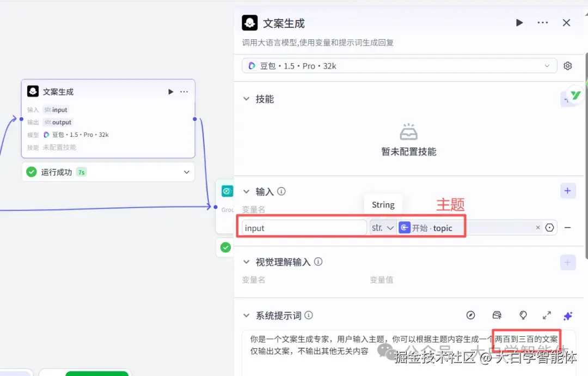Optimize the prompt with the AI sparkle icon
Image resolution: width=588 pixels, height=376 pixels.
[568, 315]
